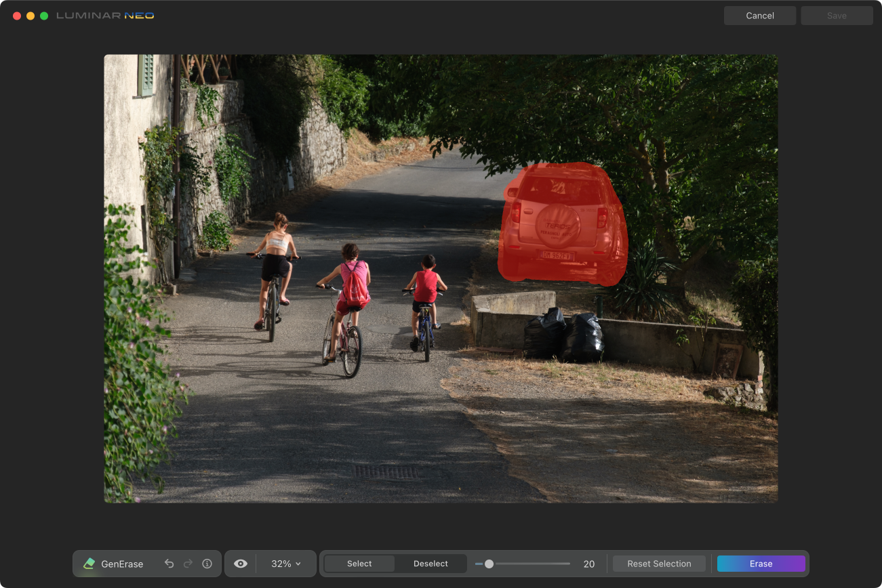This screenshot has height=588, width=882.
Task: Open zoom options from bottom toolbar
Action: 285,563
